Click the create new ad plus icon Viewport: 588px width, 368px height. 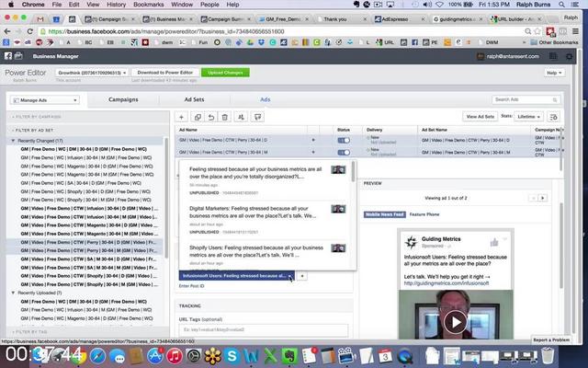pos(182,117)
